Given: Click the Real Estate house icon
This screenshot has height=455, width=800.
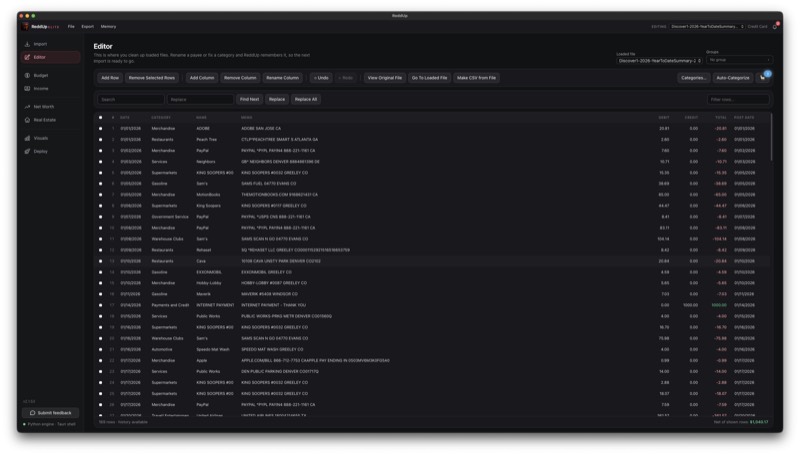Looking at the screenshot, I should point(27,120).
